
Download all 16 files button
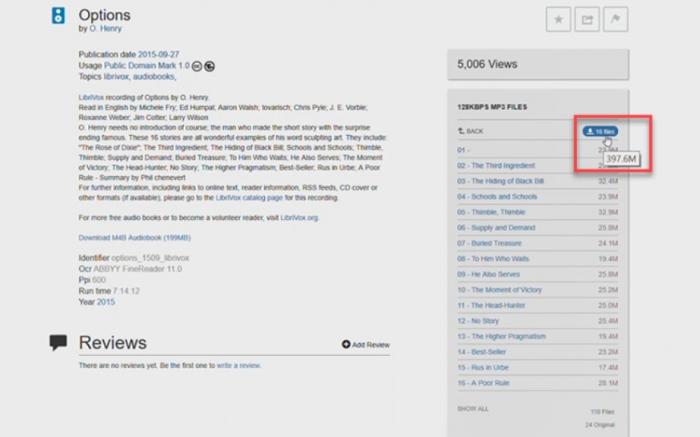[x=600, y=131]
